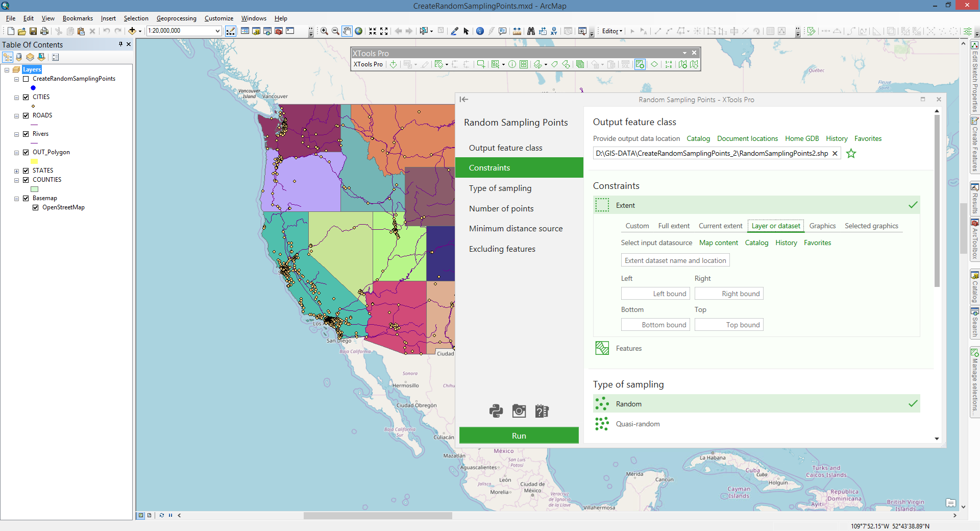Run the Random Sampling Points tool
The image size is (980, 531).
pos(519,436)
